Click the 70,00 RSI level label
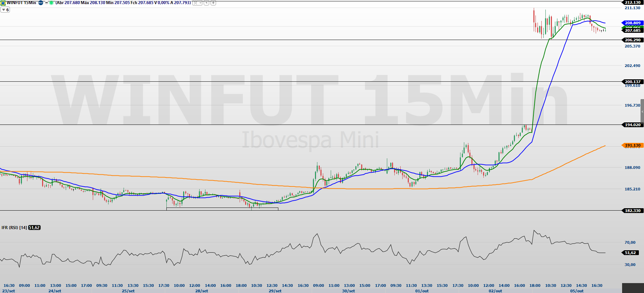The width and height of the screenshot is (644, 293). tap(630, 242)
